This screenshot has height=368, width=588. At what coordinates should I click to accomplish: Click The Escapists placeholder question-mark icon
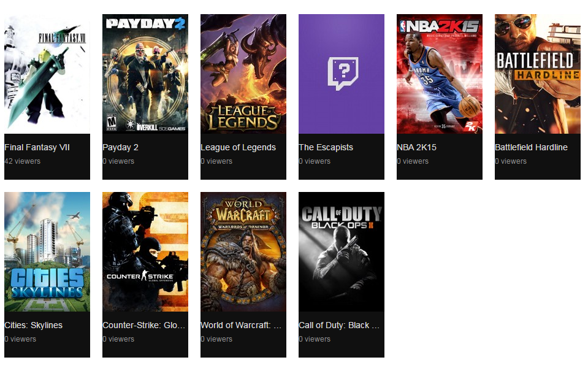[x=343, y=74]
